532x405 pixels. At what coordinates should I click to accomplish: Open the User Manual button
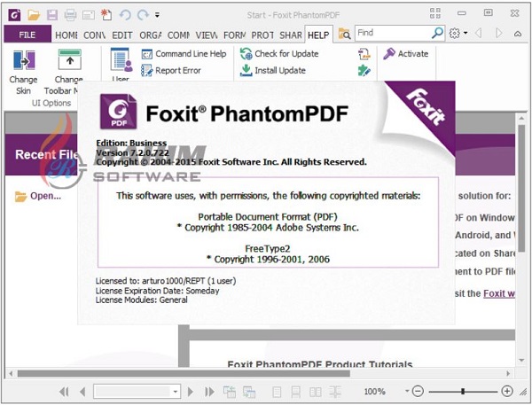tap(121, 65)
